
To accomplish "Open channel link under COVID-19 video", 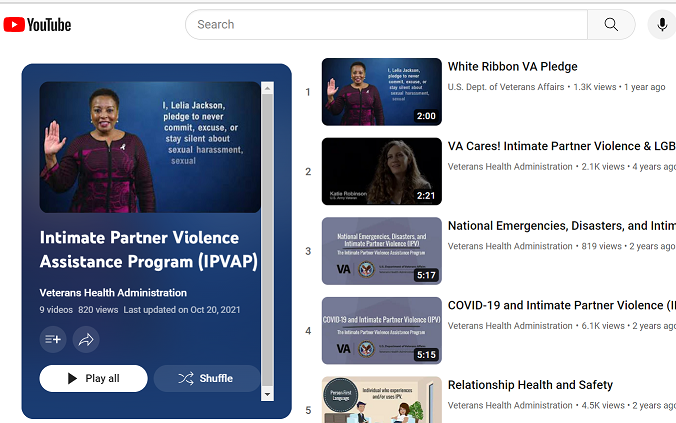I will [x=510, y=326].
